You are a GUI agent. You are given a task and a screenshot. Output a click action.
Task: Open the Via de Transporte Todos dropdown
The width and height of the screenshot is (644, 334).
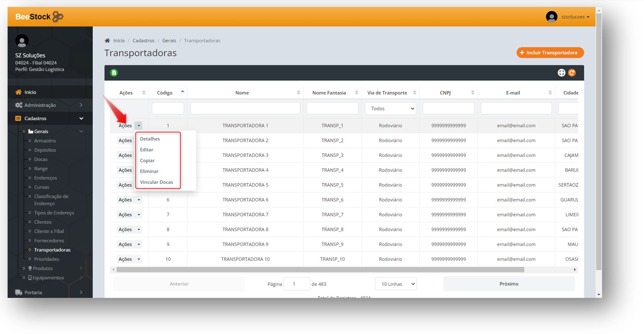[390, 108]
